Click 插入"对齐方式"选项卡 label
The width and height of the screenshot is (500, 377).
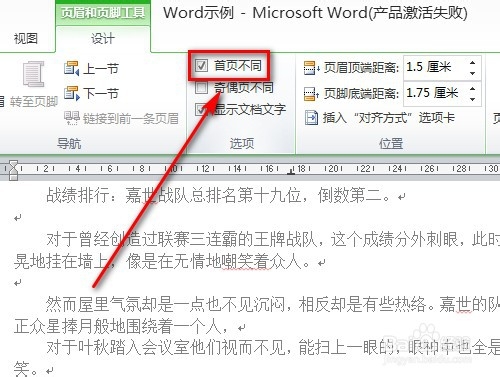tap(389, 118)
